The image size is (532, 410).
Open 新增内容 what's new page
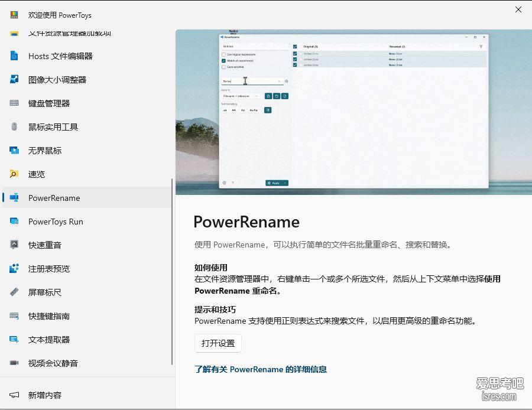(x=86, y=395)
